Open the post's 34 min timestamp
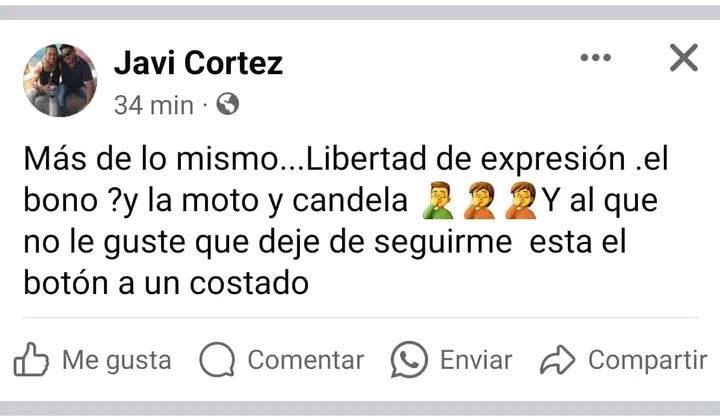The width and height of the screenshot is (720, 419). tap(154, 105)
